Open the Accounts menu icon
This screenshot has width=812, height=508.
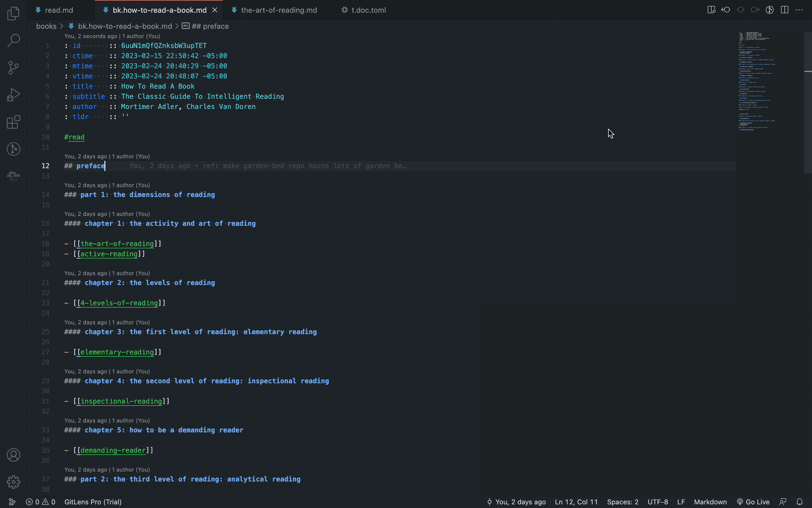(x=14, y=455)
